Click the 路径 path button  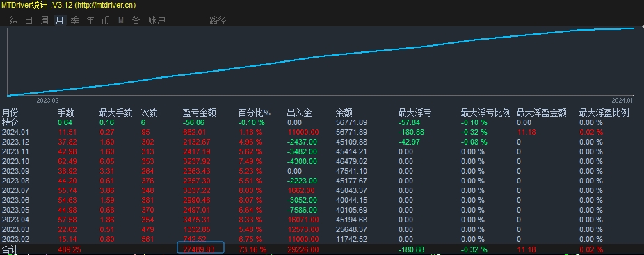pos(218,21)
